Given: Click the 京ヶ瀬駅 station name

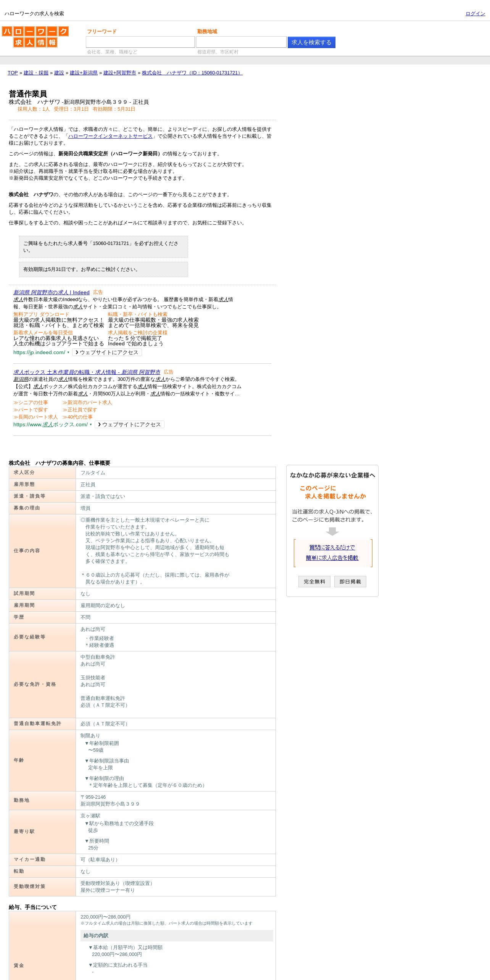Looking at the screenshot, I should pyautogui.click(x=90, y=816).
